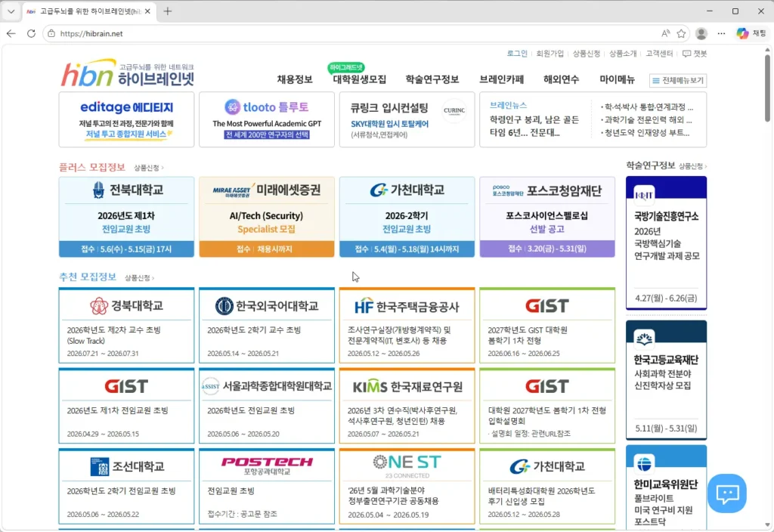Viewport: 774px width, 532px height.
Task: Click the page vertical scrollbar thumb
Action: [767, 88]
